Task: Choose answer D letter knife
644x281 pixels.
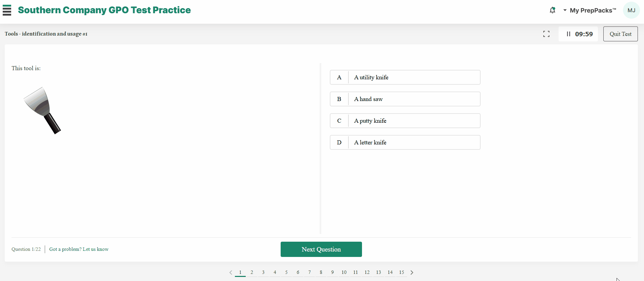Action: tap(405, 142)
